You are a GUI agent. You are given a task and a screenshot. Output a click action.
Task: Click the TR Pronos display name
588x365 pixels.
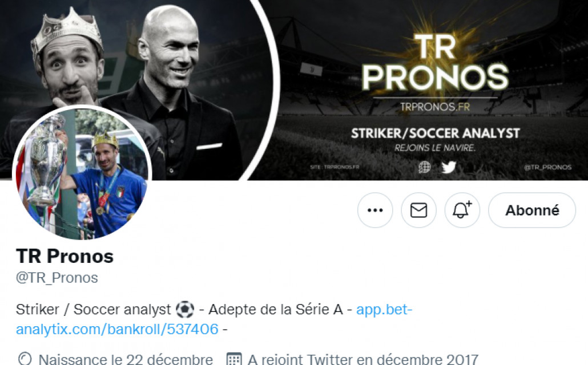coord(65,256)
